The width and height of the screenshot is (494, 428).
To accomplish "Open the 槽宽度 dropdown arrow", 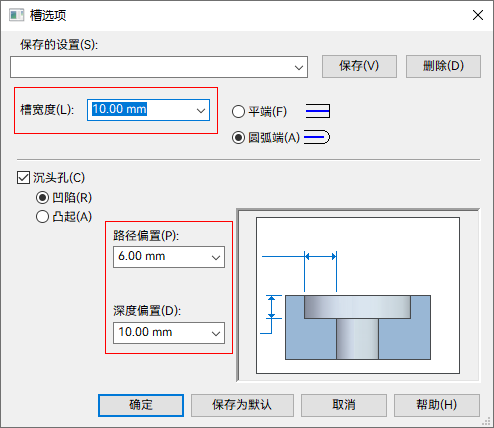I will (x=201, y=110).
